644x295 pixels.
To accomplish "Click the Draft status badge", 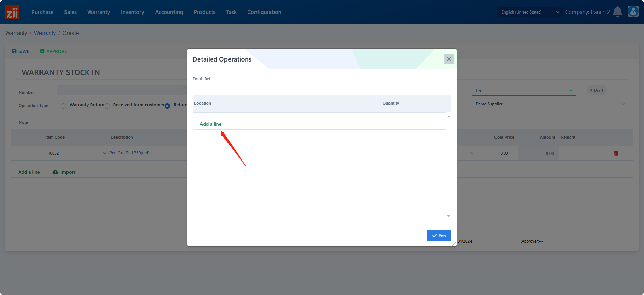I will [597, 90].
